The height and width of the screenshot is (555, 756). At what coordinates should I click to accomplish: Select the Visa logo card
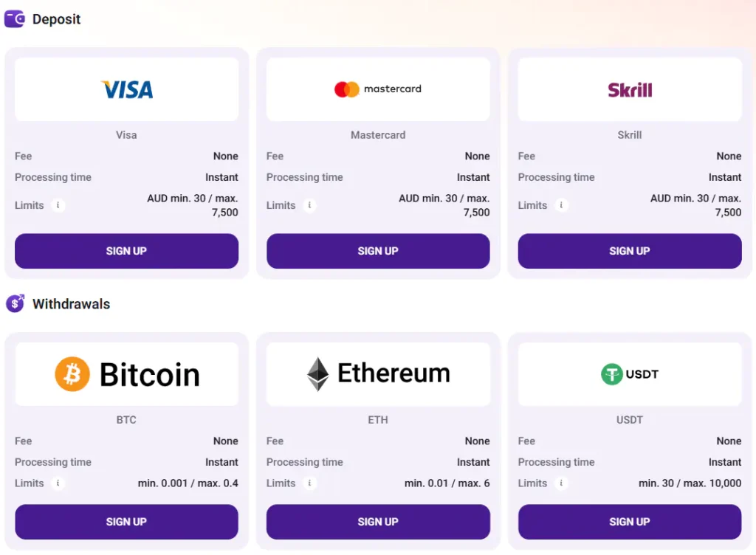coord(126,89)
